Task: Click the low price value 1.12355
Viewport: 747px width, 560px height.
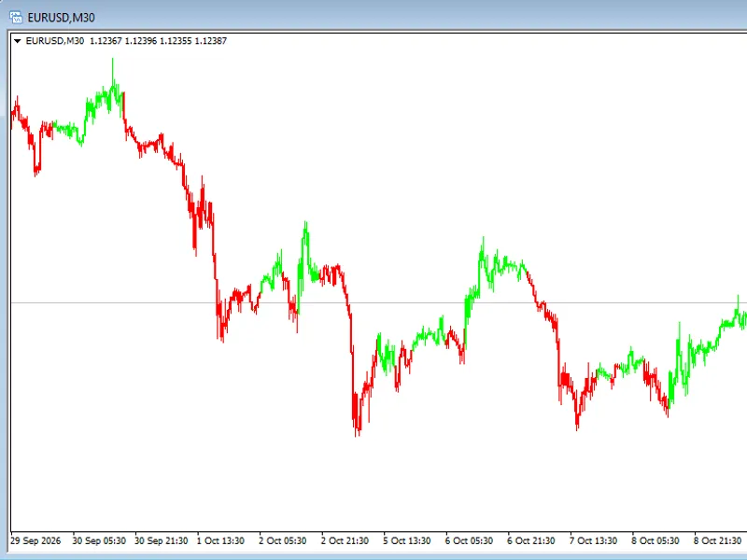Action: (176, 41)
